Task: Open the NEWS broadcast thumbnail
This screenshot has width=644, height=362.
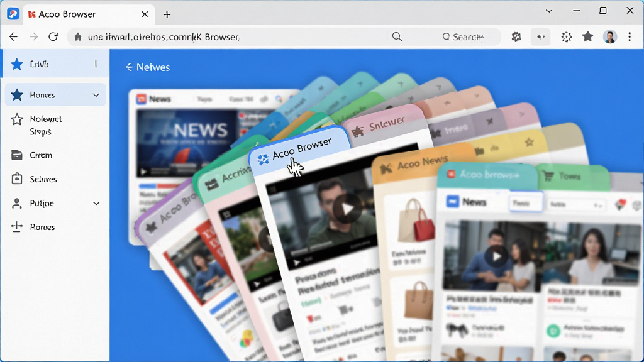Action: pyautogui.click(x=187, y=143)
